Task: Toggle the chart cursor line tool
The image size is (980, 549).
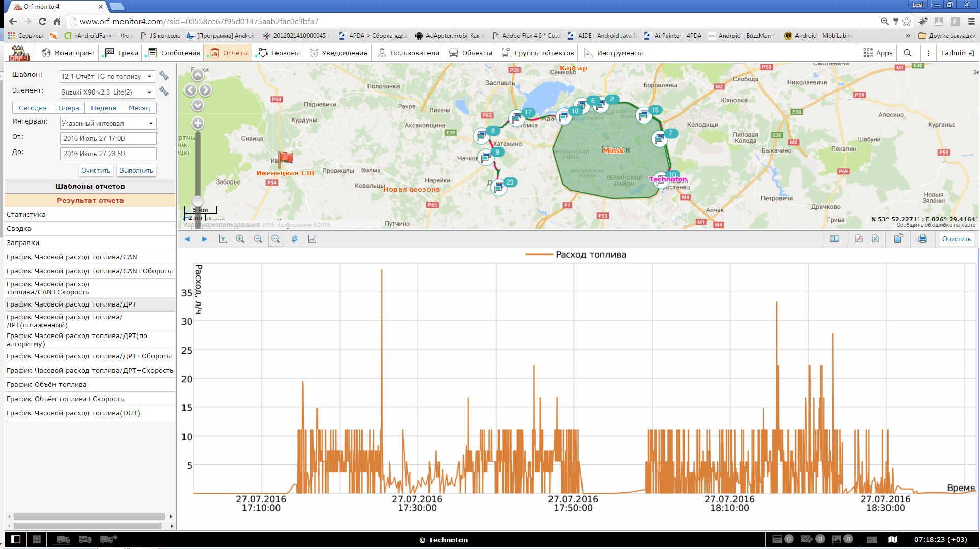Action: pyautogui.click(x=312, y=239)
